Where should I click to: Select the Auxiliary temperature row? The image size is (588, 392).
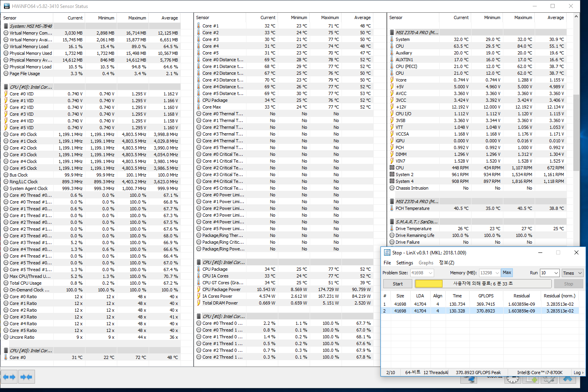point(477,53)
